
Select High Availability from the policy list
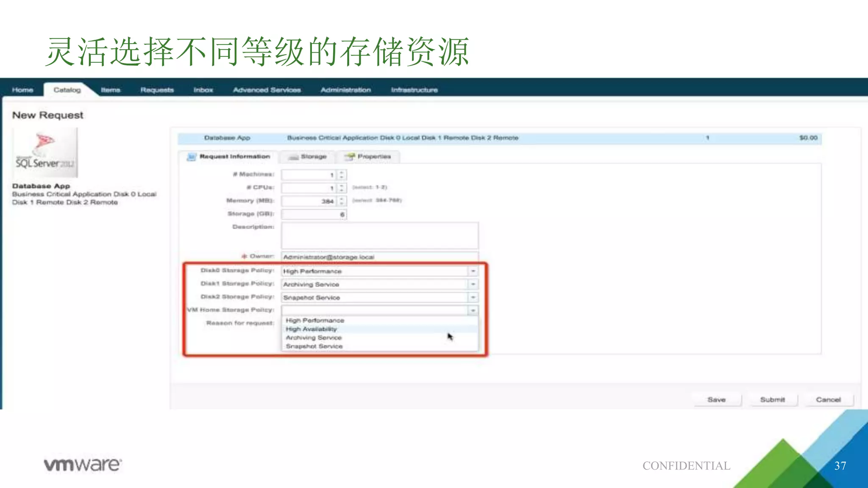click(312, 329)
